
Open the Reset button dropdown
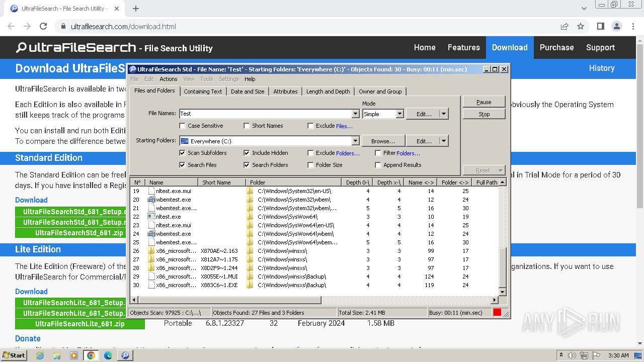(x=500, y=170)
